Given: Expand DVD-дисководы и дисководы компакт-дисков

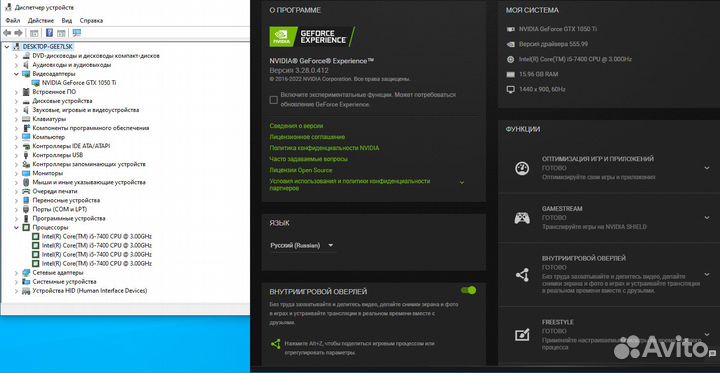Looking at the screenshot, I should pos(17,56).
